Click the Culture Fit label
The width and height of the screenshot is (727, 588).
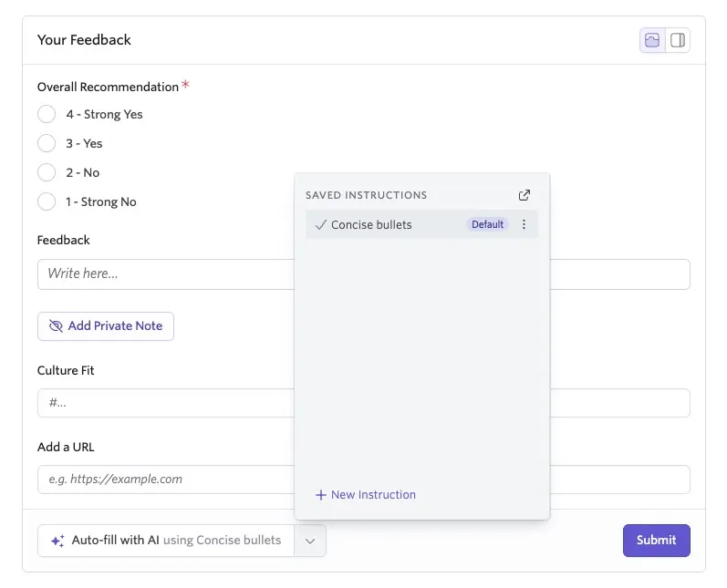pyautogui.click(x=66, y=370)
